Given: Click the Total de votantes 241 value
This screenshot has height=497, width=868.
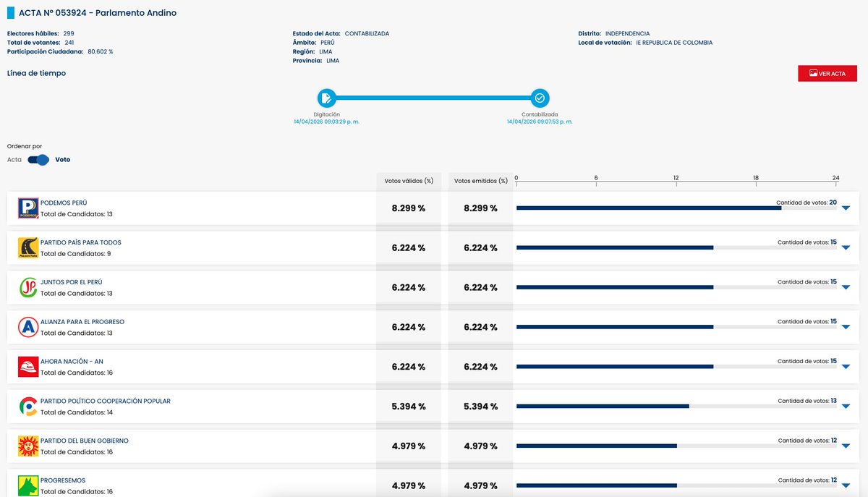Looking at the screenshot, I should (x=69, y=43).
